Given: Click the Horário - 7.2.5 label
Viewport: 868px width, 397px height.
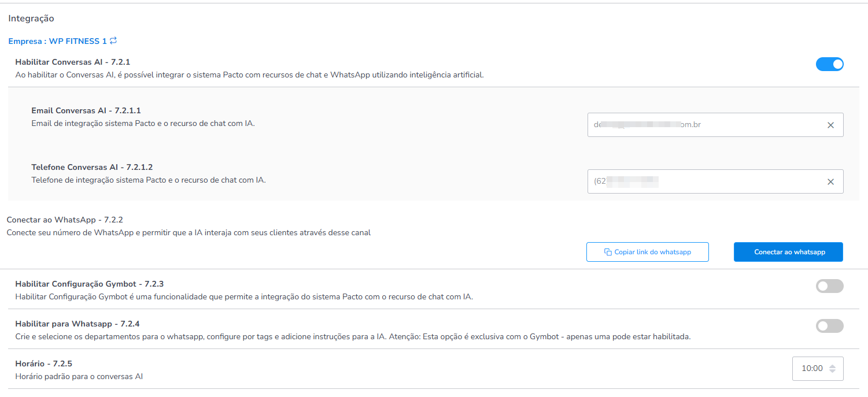Looking at the screenshot, I should [x=43, y=363].
